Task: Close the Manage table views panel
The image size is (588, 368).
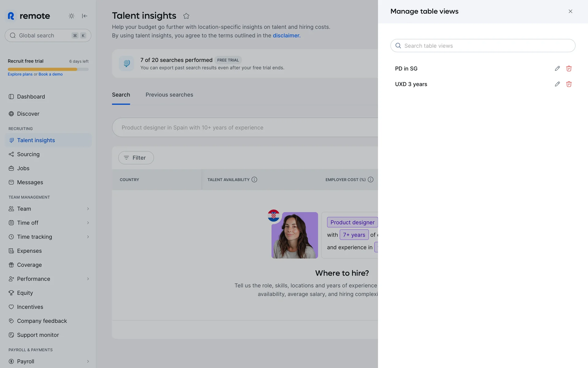Action: [570, 11]
